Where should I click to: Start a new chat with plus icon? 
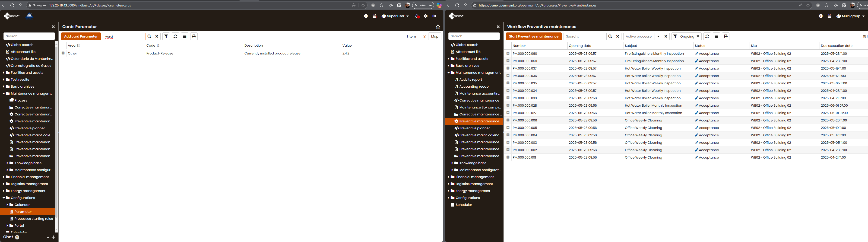pyautogui.click(x=53, y=237)
